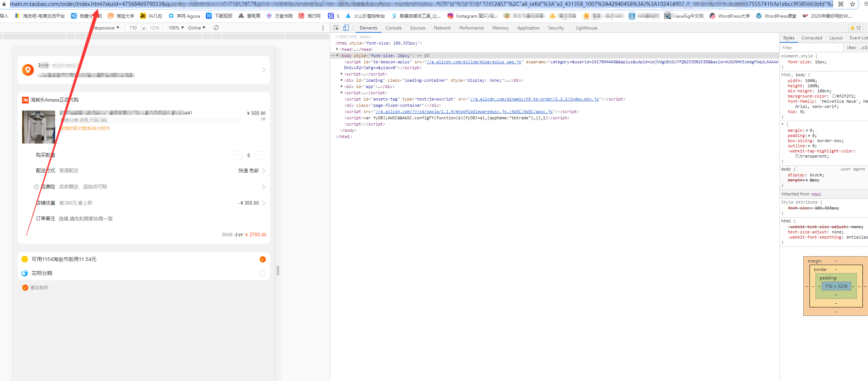Switch to the Network tab
This screenshot has width=868, height=381.
(x=442, y=28)
